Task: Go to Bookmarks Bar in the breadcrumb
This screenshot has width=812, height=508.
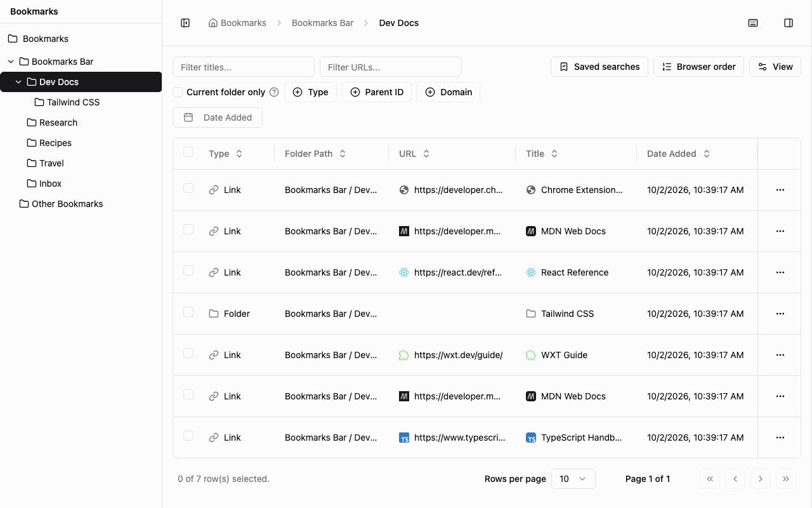Action: 322,23
